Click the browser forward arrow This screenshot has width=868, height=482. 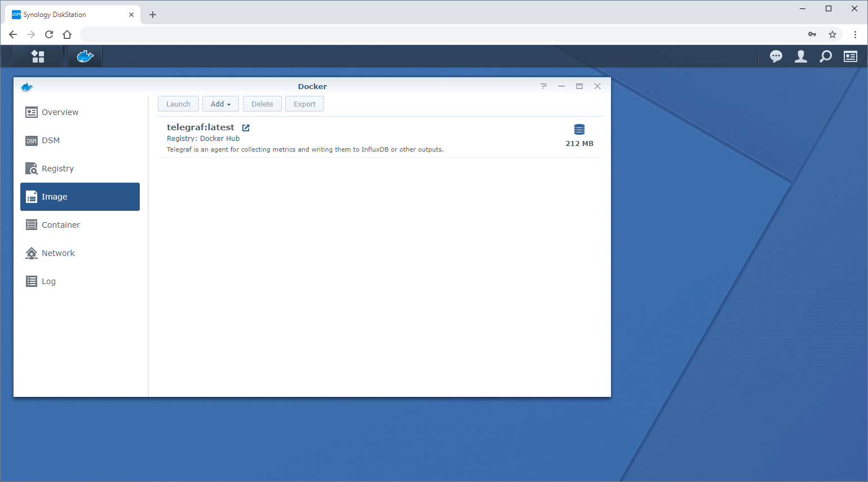[x=31, y=34]
